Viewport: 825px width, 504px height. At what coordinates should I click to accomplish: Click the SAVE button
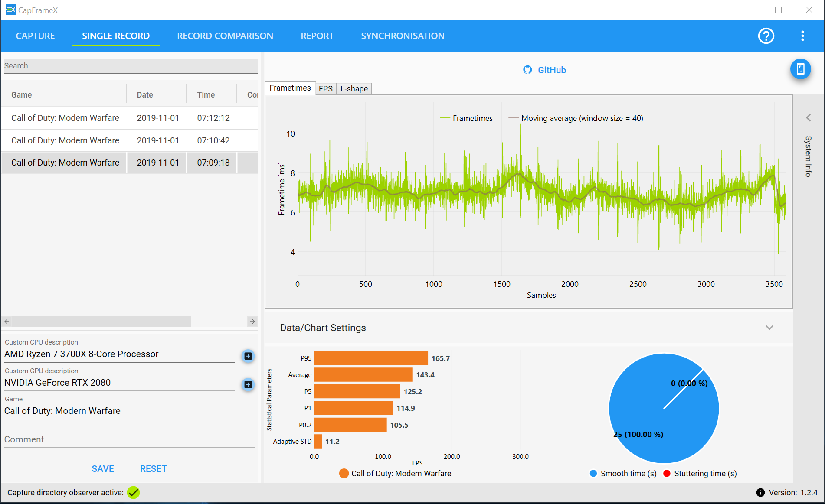click(103, 469)
